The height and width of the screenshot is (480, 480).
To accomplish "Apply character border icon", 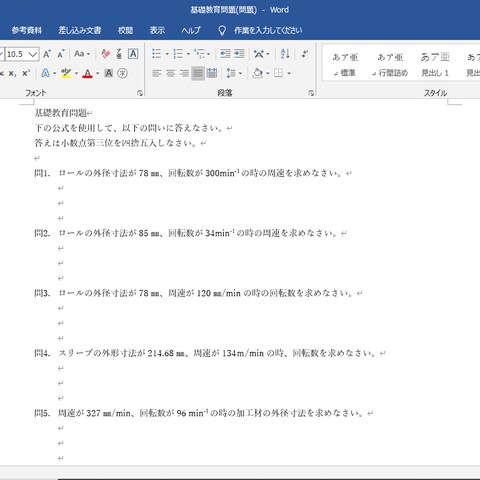I will coord(133,54).
